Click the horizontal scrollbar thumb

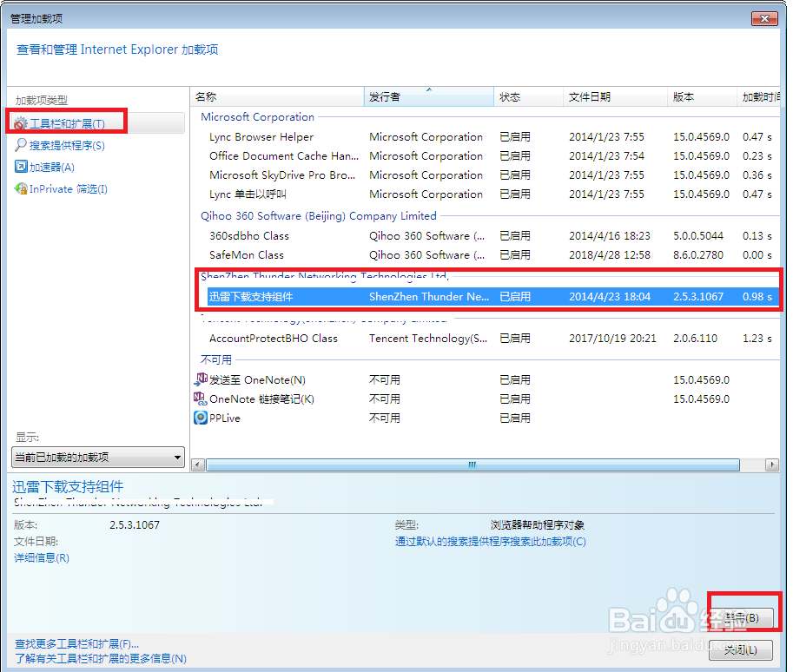[472, 464]
